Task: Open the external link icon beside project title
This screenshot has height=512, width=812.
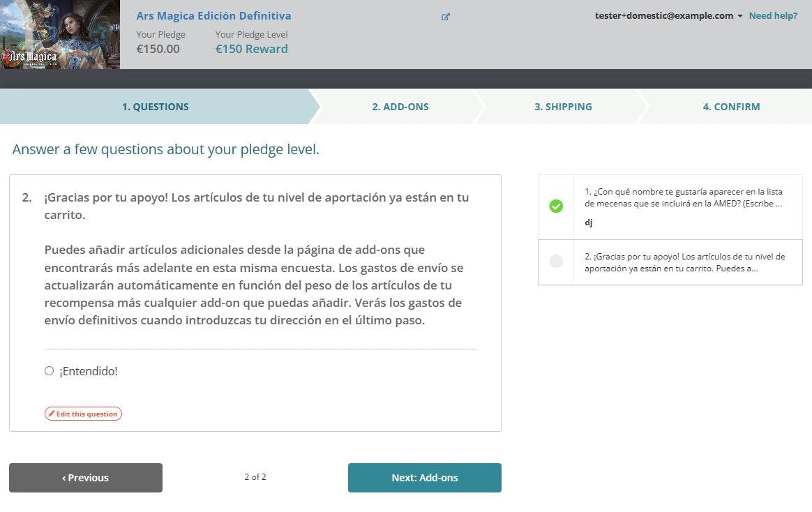Action: click(446, 17)
